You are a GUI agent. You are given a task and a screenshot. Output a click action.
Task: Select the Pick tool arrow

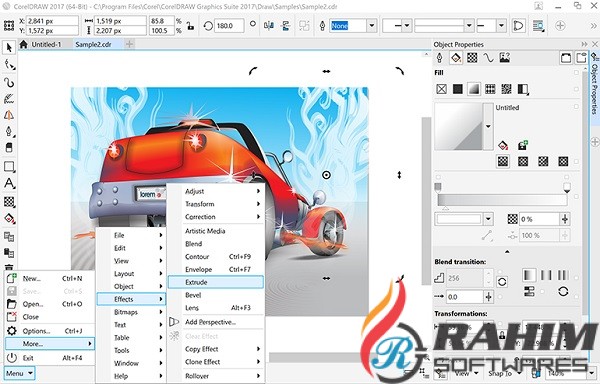coord(9,47)
